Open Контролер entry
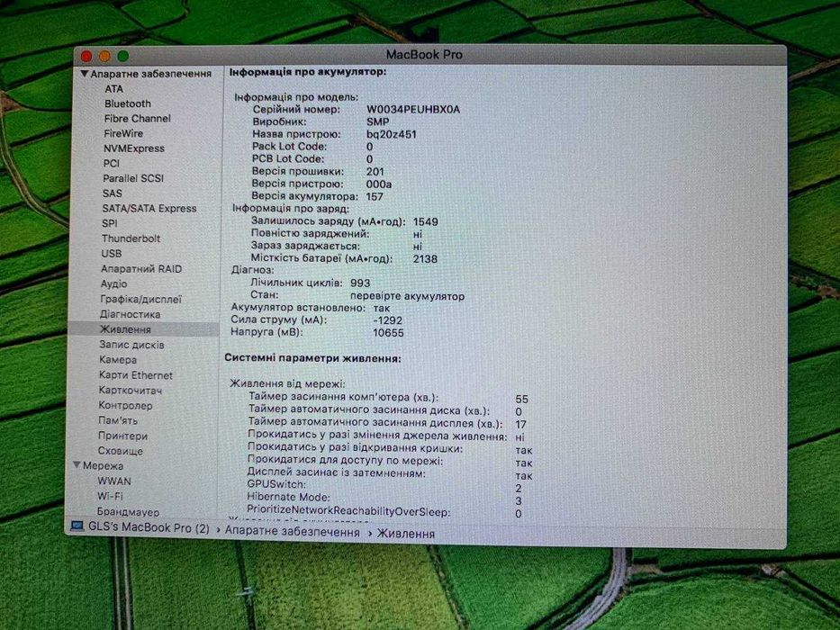The height and width of the screenshot is (630, 840). pos(125,406)
